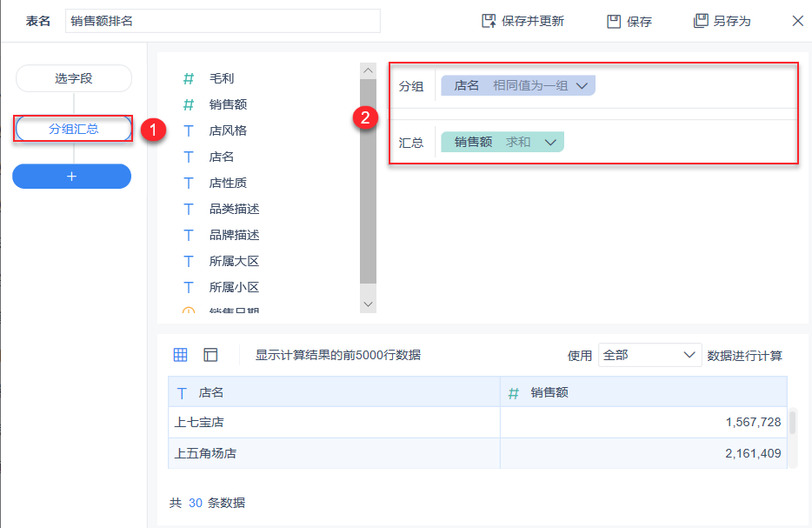This screenshot has height=528, width=812.
Task: Click the text type icon beside 店风格
Action: point(189,130)
